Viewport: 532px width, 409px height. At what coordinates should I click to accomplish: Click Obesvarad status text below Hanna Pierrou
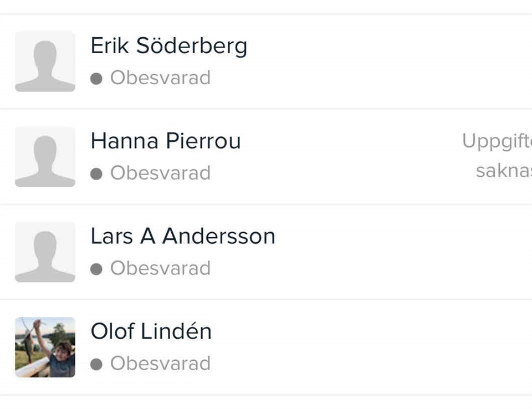click(x=160, y=173)
